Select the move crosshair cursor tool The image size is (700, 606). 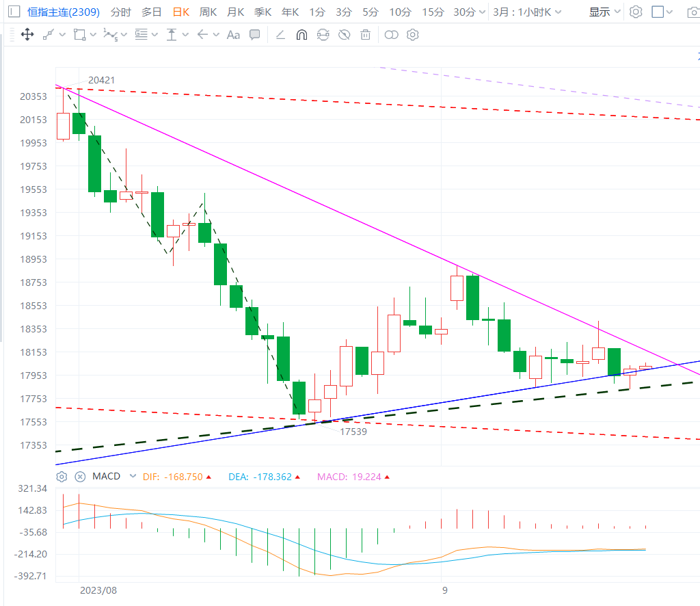click(x=27, y=34)
